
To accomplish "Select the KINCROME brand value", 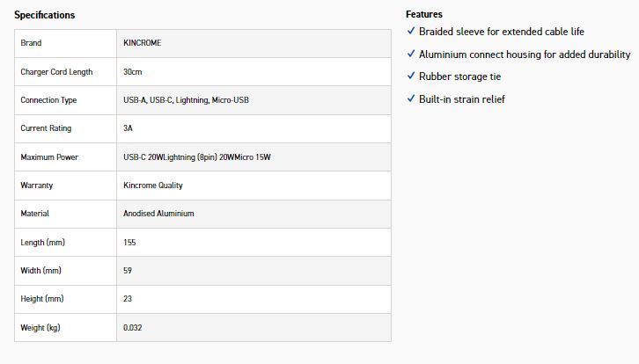I will (142, 43).
